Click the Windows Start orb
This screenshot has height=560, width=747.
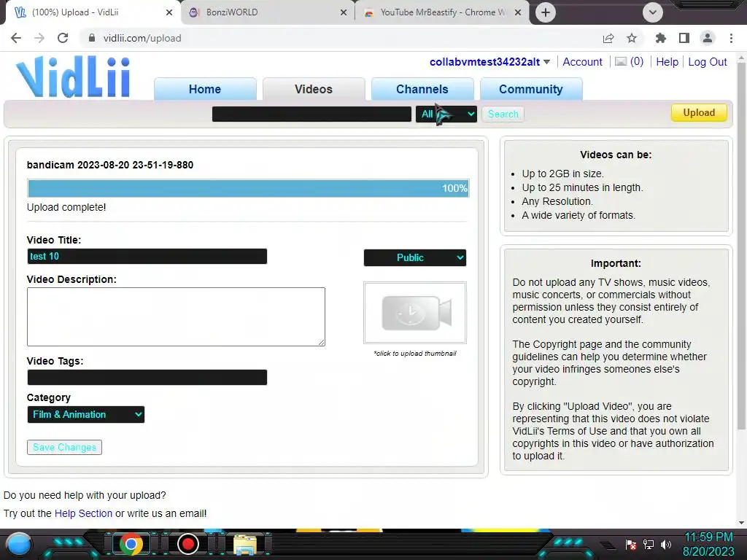(x=19, y=544)
